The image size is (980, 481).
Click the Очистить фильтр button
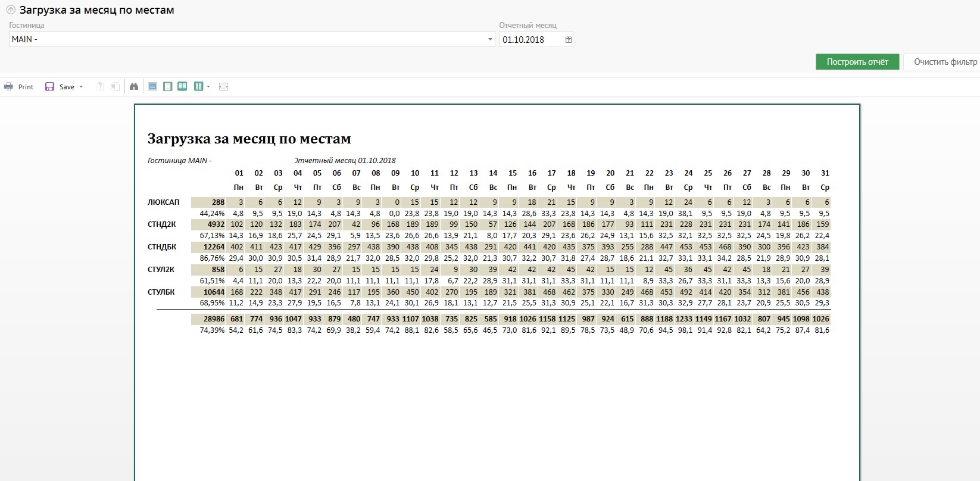point(943,62)
